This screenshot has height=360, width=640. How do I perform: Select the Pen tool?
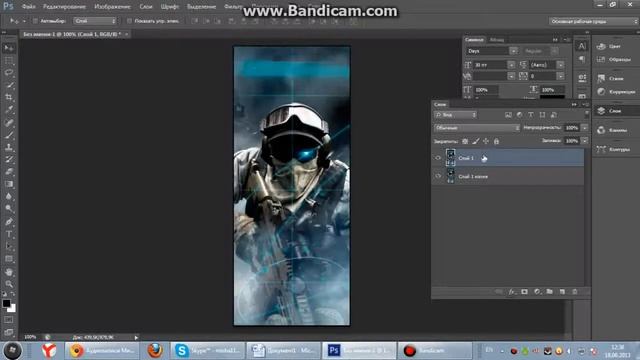[9, 222]
